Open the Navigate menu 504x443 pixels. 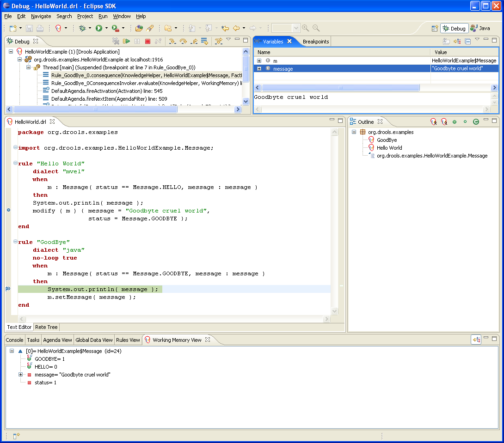pyautogui.click(x=41, y=16)
